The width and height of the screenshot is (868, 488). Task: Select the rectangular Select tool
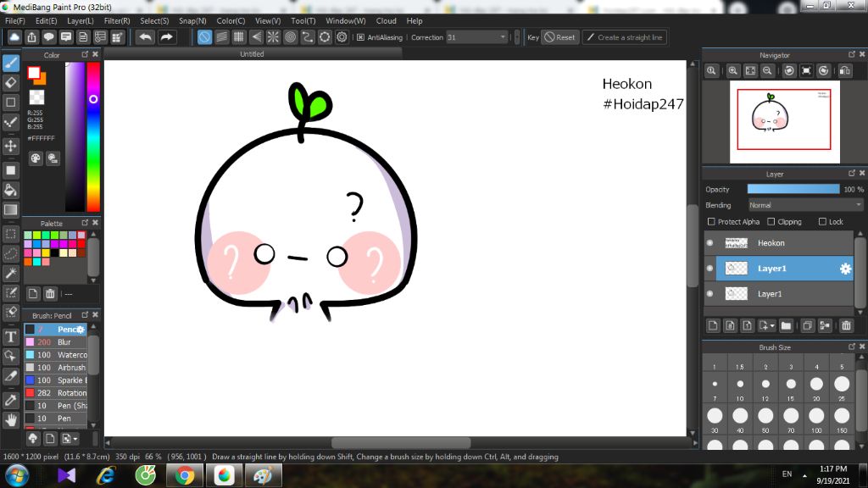pyautogui.click(x=10, y=235)
